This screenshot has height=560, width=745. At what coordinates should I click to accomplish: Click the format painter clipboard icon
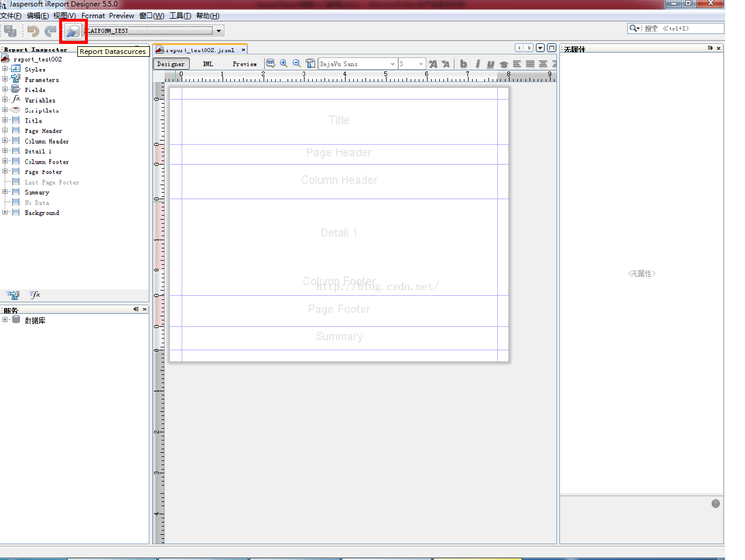(x=310, y=63)
